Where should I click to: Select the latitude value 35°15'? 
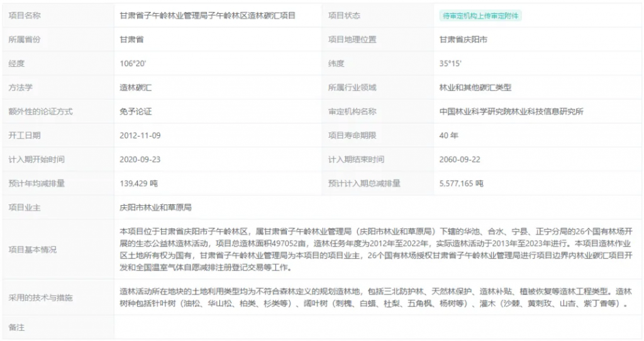click(450, 64)
